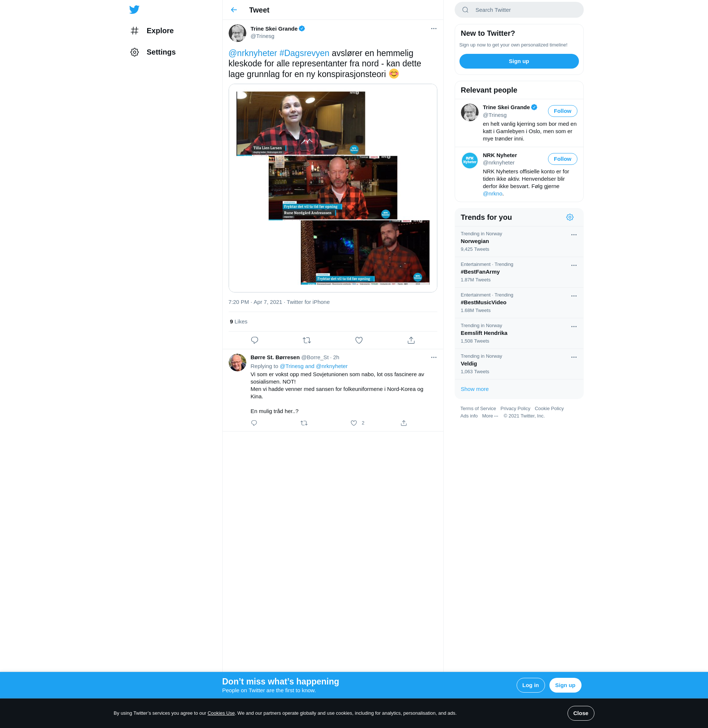
Task: Open Trends settings gear icon
Action: tap(569, 217)
